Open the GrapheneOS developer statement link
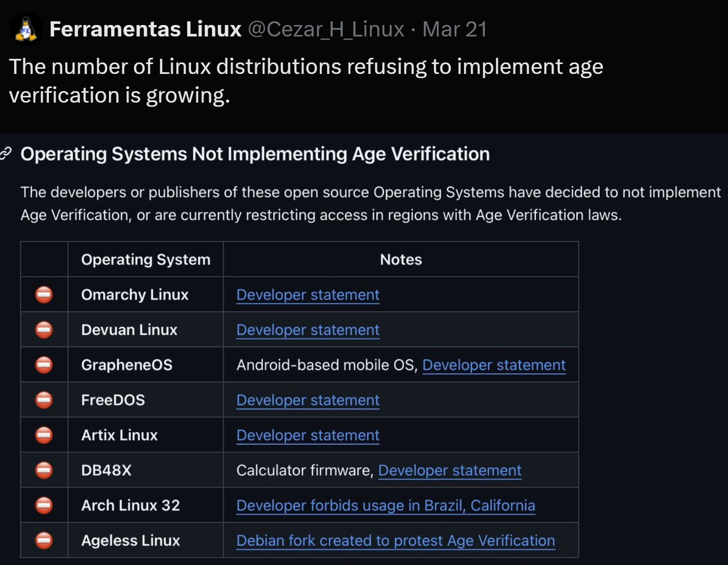The width and height of the screenshot is (728, 565). (x=494, y=365)
